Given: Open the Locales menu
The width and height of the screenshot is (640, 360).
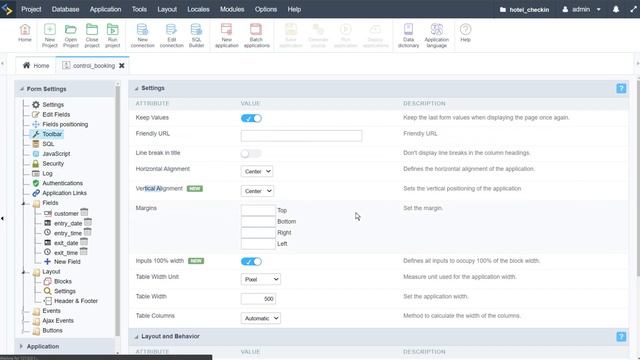Looking at the screenshot, I should [x=198, y=9].
